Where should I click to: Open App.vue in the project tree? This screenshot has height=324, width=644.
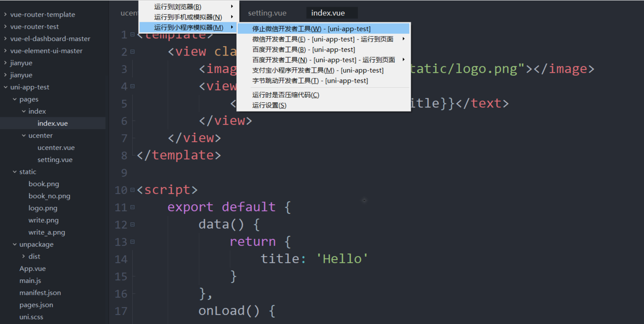point(33,269)
